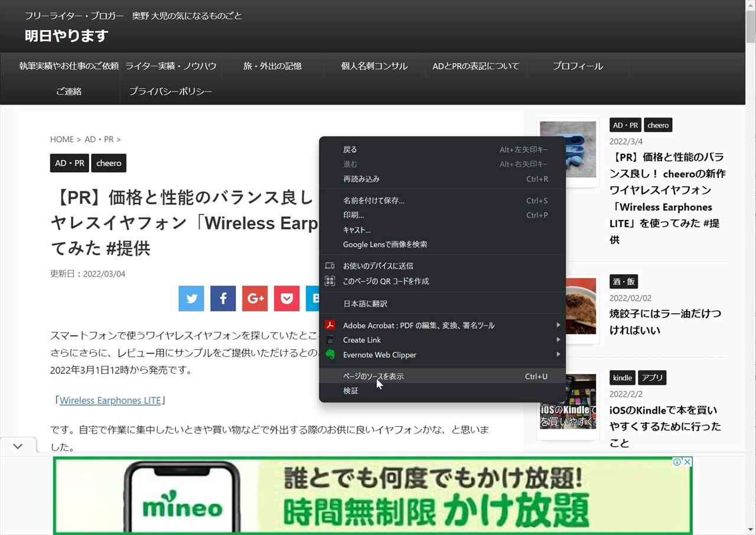The height and width of the screenshot is (535, 756).
Task: Click send-to-device icon in context menu
Action: (x=330, y=266)
